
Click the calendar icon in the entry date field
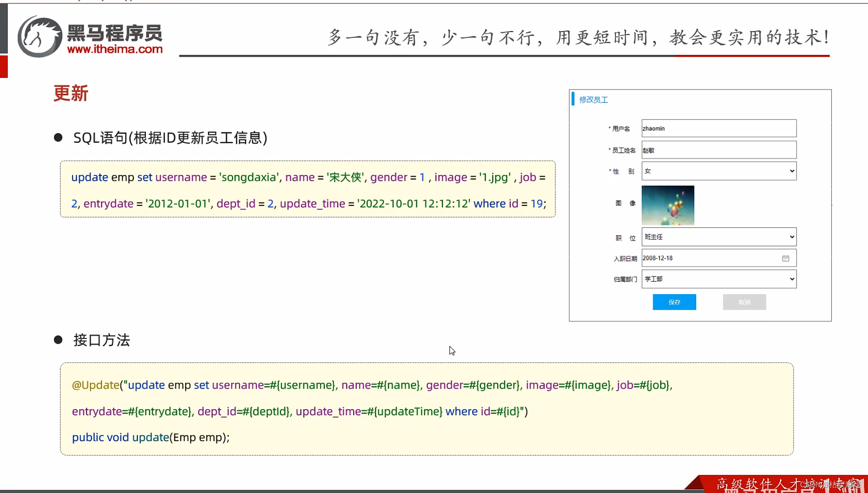click(785, 258)
